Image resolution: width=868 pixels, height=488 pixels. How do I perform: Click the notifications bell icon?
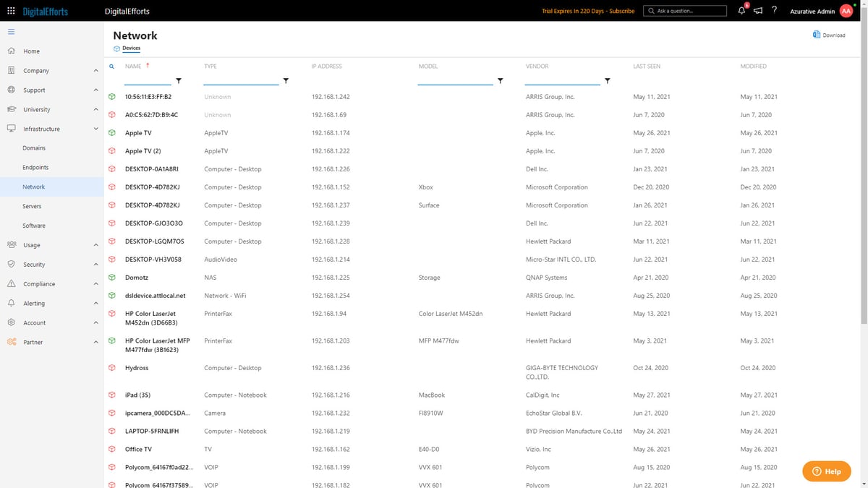coord(741,11)
